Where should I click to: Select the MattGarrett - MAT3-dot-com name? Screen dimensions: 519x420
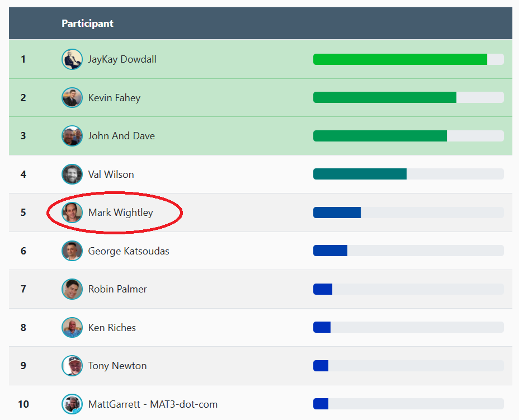click(x=153, y=404)
